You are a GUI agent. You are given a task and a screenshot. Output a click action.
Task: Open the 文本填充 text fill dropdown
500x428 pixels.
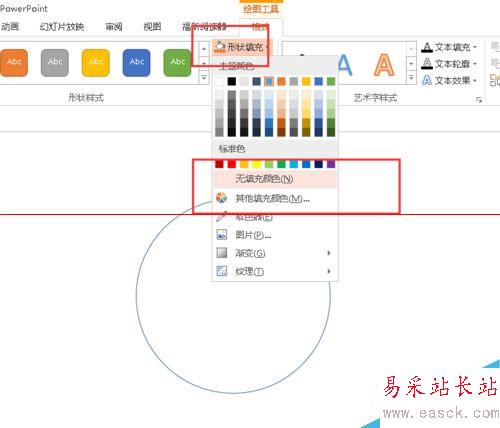point(449,47)
